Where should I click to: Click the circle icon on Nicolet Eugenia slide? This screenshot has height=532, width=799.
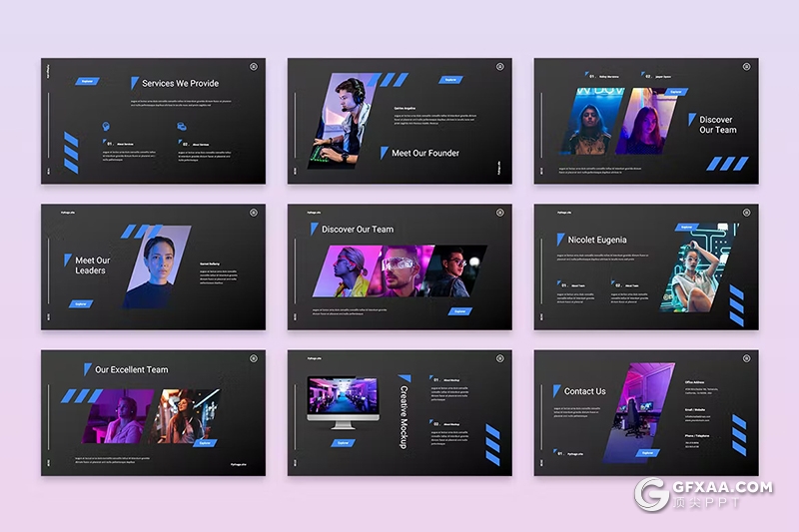tap(746, 213)
